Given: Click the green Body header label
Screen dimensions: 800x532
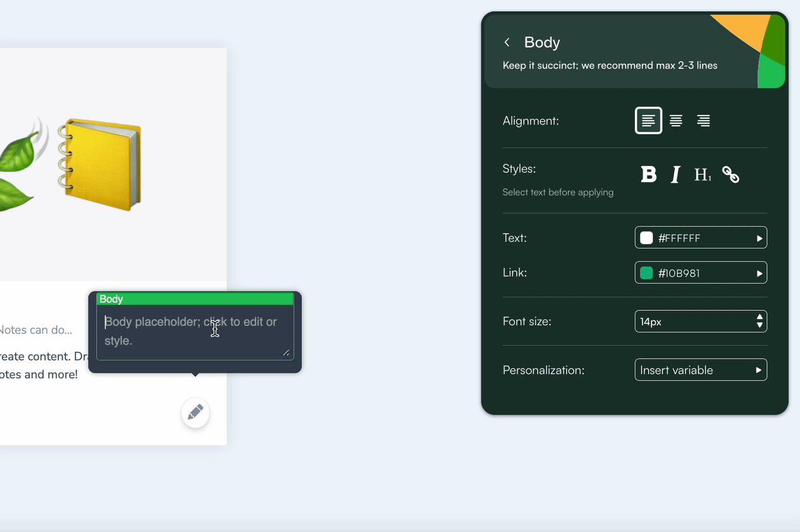Looking at the screenshot, I should pos(194,298).
